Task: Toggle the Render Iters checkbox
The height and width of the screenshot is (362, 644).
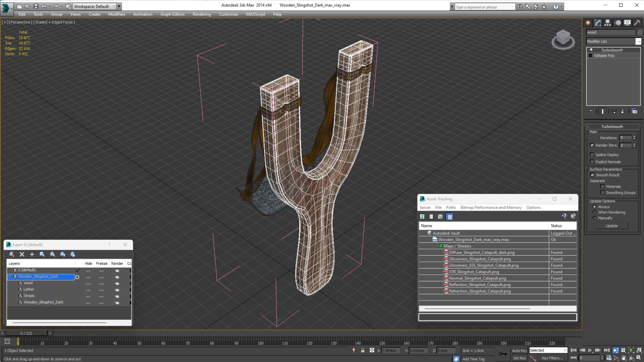Action: click(x=592, y=145)
